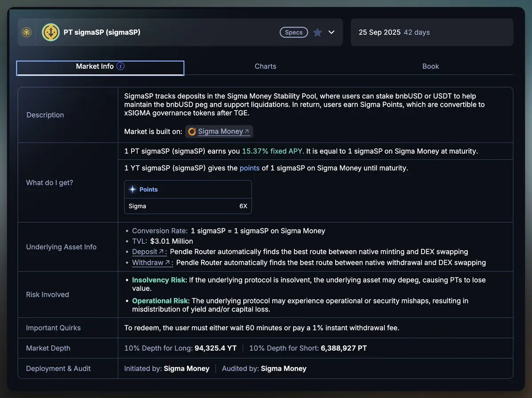Click the 94,325.4 YT depth value
This screenshot has width=532, height=398.
(215, 348)
